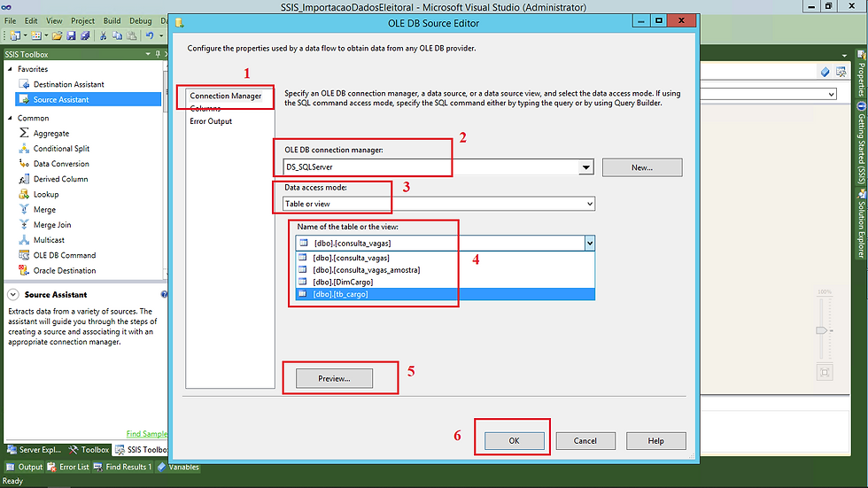The height and width of the screenshot is (488, 868).
Task: Open the Undo history dropdown arrow
Action: pos(161,36)
